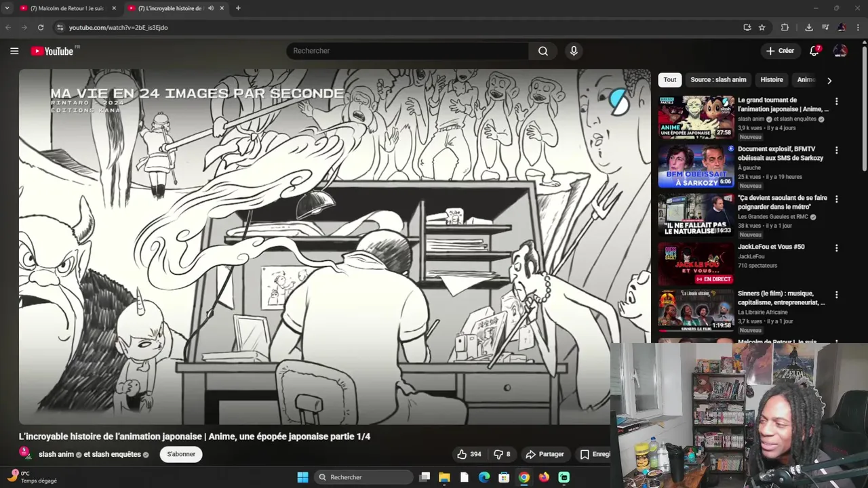Bookmark this page with star icon
The width and height of the screenshot is (868, 488).
(x=762, y=27)
